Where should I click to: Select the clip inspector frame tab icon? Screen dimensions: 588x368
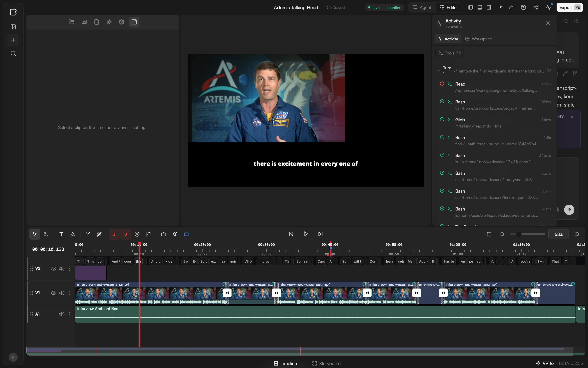(x=134, y=22)
